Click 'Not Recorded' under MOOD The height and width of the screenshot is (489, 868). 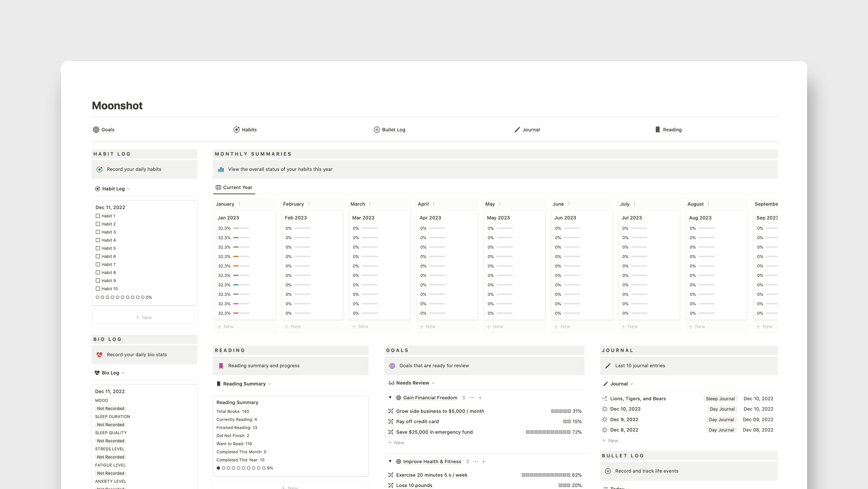pyautogui.click(x=111, y=408)
